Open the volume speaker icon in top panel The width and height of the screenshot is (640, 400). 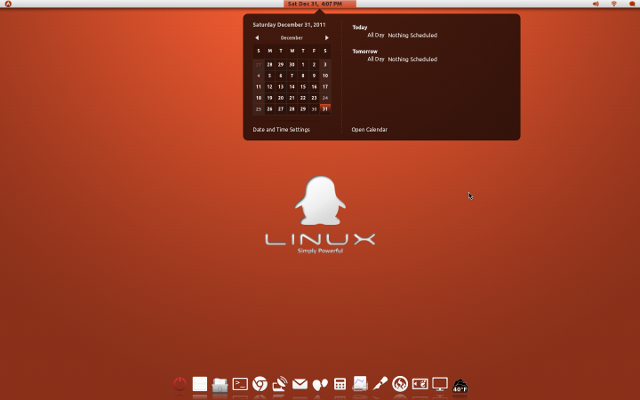point(596,4)
